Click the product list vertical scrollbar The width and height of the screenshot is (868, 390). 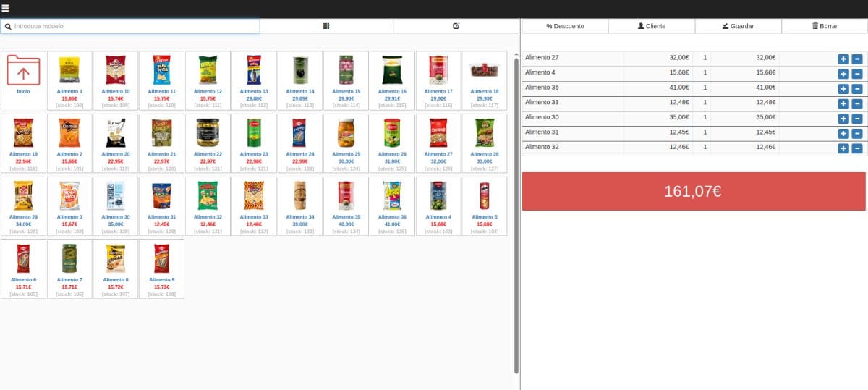point(516,217)
